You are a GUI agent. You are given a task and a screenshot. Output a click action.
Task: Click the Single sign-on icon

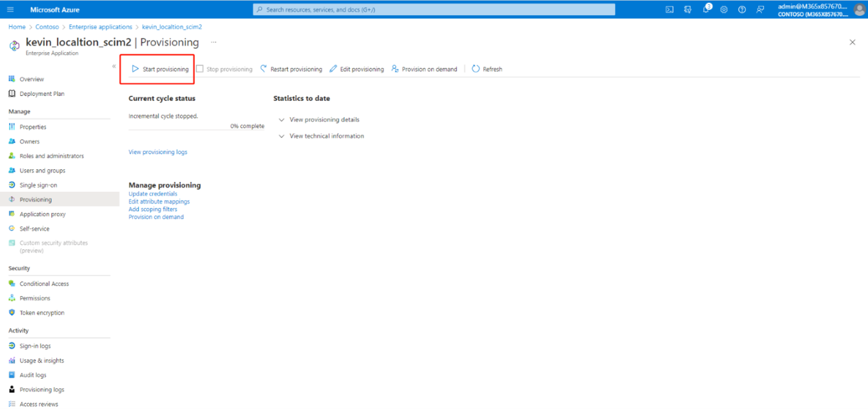click(x=12, y=185)
